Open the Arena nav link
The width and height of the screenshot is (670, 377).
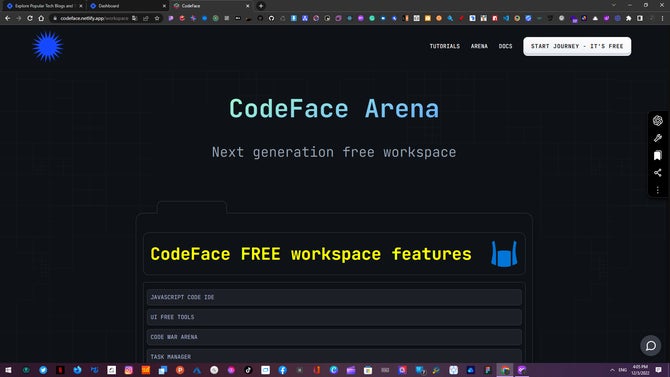click(x=479, y=46)
